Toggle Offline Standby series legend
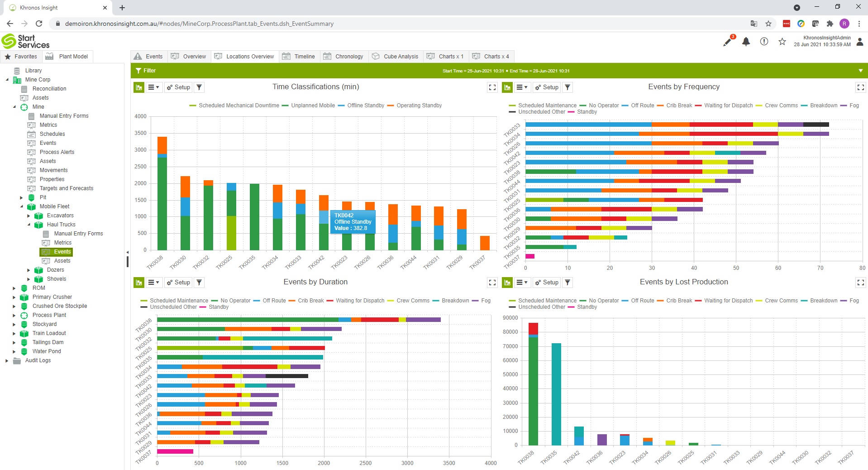The height and width of the screenshot is (470, 868). (x=361, y=106)
